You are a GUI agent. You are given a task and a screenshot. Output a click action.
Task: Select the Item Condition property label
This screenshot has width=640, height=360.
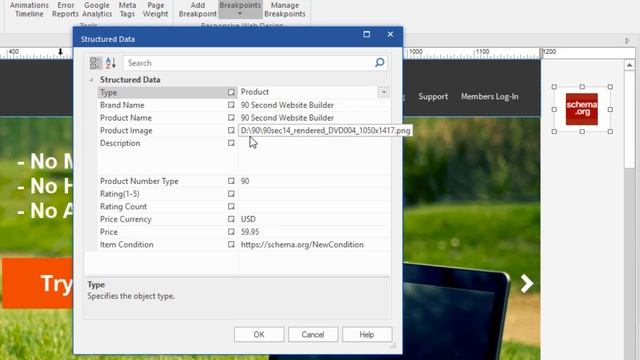pos(127,244)
